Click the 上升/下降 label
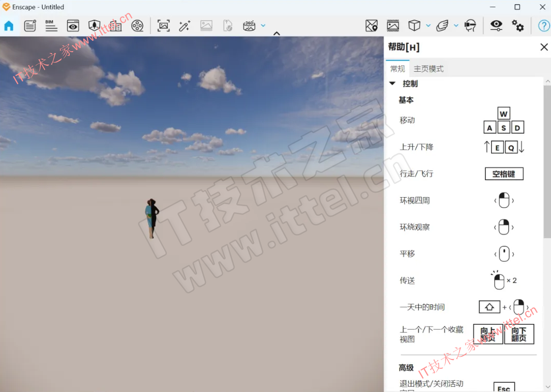The width and height of the screenshot is (551, 392). coord(417,147)
